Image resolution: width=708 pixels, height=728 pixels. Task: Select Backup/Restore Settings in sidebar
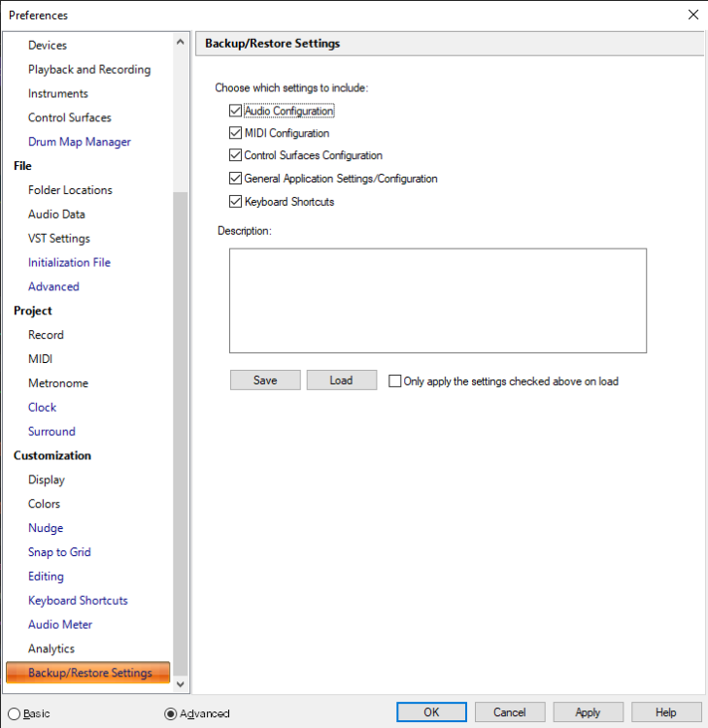[87, 673]
